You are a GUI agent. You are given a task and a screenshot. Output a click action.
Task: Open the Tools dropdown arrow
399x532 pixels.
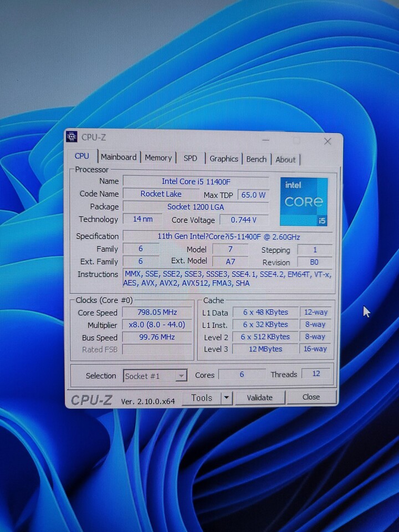(226, 398)
